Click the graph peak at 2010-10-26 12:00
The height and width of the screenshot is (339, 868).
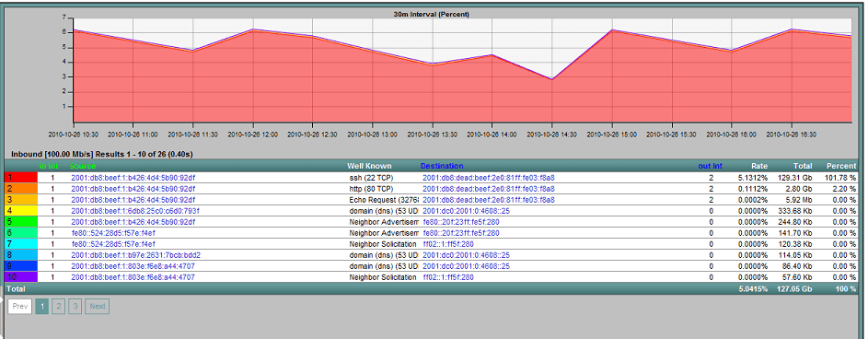[x=253, y=29]
